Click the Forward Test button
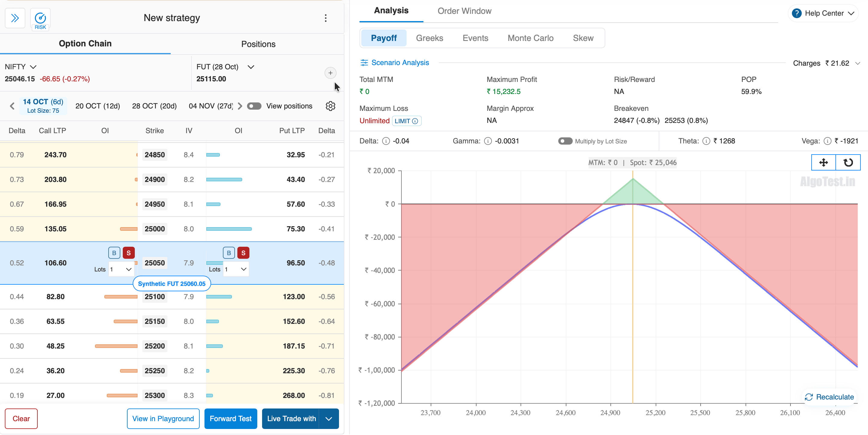 click(x=230, y=418)
